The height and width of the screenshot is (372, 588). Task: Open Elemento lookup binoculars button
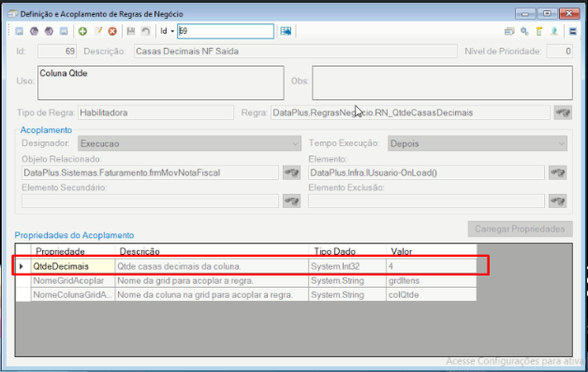(557, 172)
